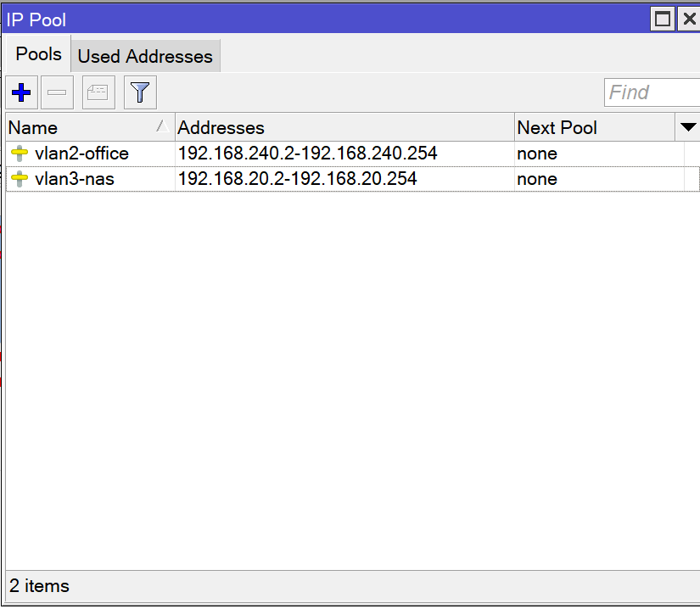Image resolution: width=700 pixels, height=609 pixels.
Task: Click the Add new pool plus icon
Action: 20,92
